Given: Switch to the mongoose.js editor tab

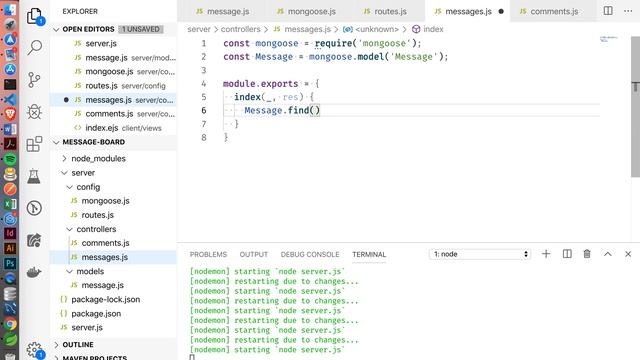Looking at the screenshot, I should [x=306, y=11].
